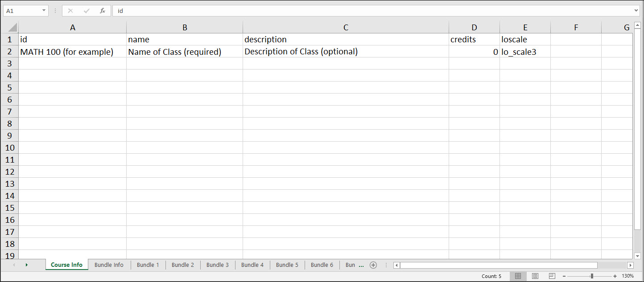Switch to Normal view in status bar
Screen dimensions: 644x282
tap(518, 276)
